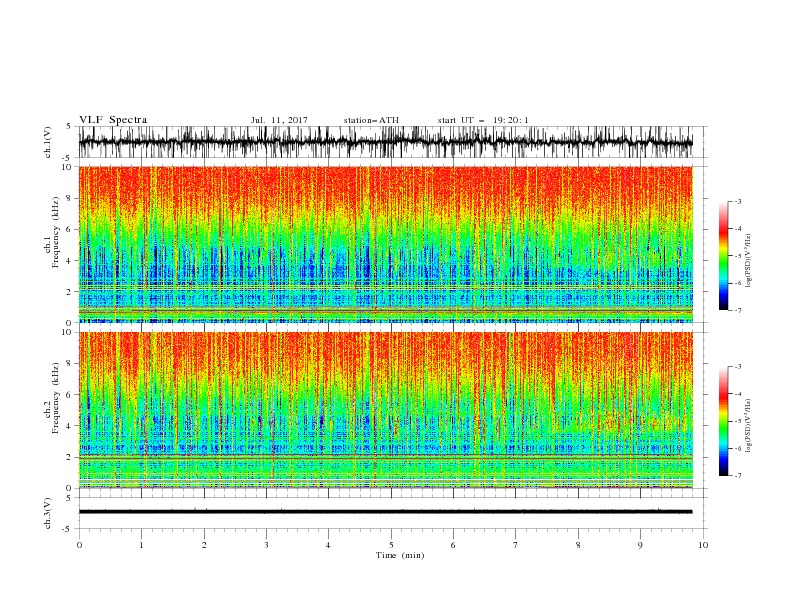Click the ch.1 color bar "log(PSD)(V²/Hz)" label
The width and height of the screenshot is (792, 612).
(749, 261)
